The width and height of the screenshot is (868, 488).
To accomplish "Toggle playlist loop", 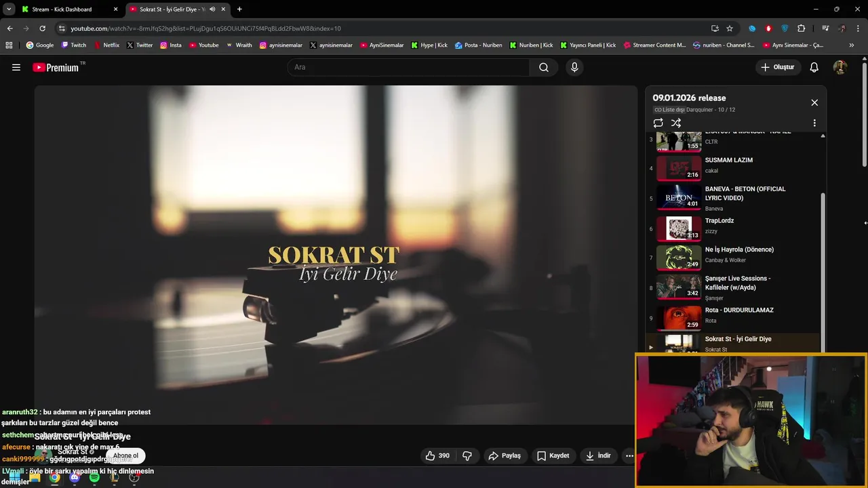I will (658, 123).
